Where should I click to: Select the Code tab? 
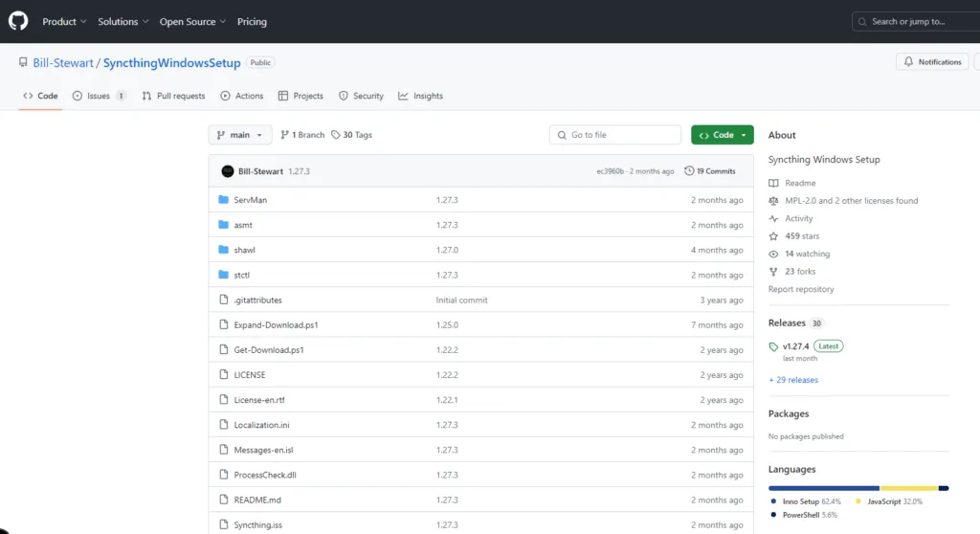(x=40, y=96)
